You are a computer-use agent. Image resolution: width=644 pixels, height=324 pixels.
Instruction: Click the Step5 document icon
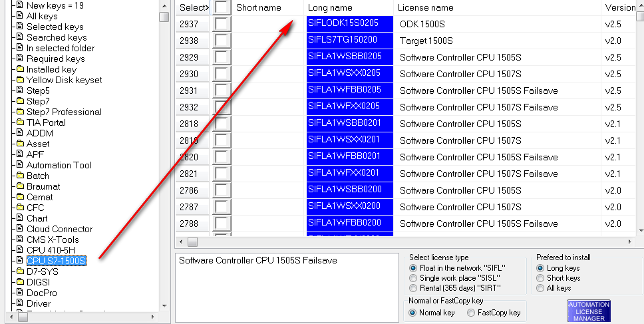pos(20,90)
